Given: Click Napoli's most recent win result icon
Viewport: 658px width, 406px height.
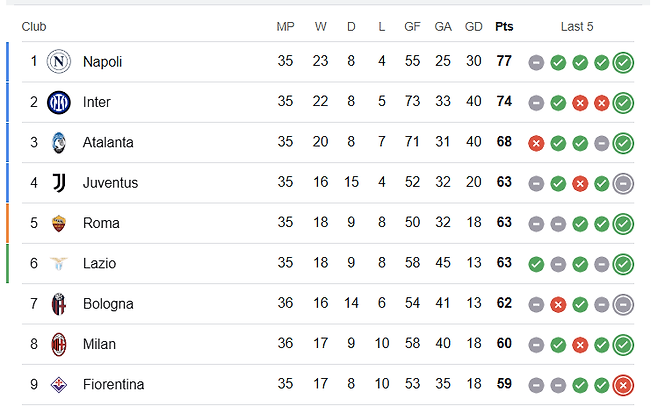Looking at the screenshot, I should click(624, 62).
